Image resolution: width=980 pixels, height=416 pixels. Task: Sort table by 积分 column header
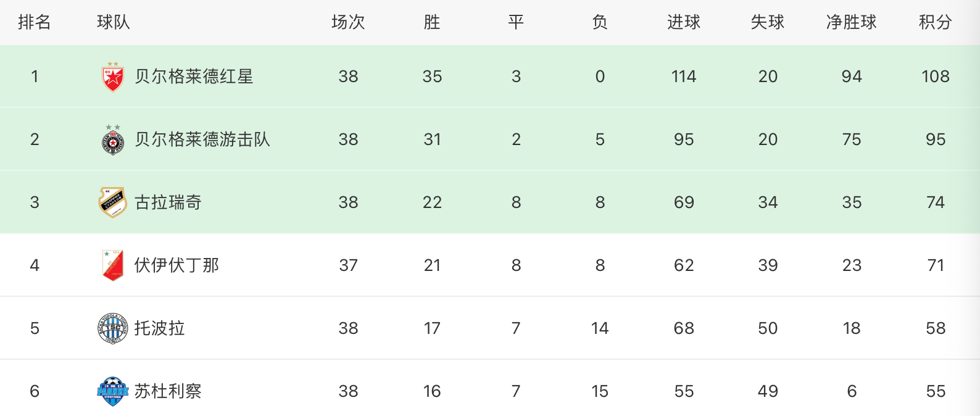click(935, 22)
